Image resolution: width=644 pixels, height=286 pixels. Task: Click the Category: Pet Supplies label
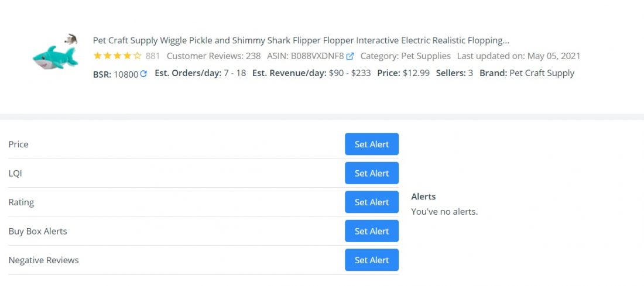tap(405, 56)
